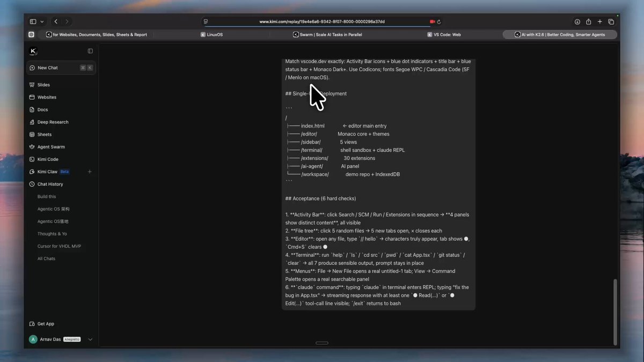
Task: Click the '/ai-agent/' tree line
Action: coord(323,166)
